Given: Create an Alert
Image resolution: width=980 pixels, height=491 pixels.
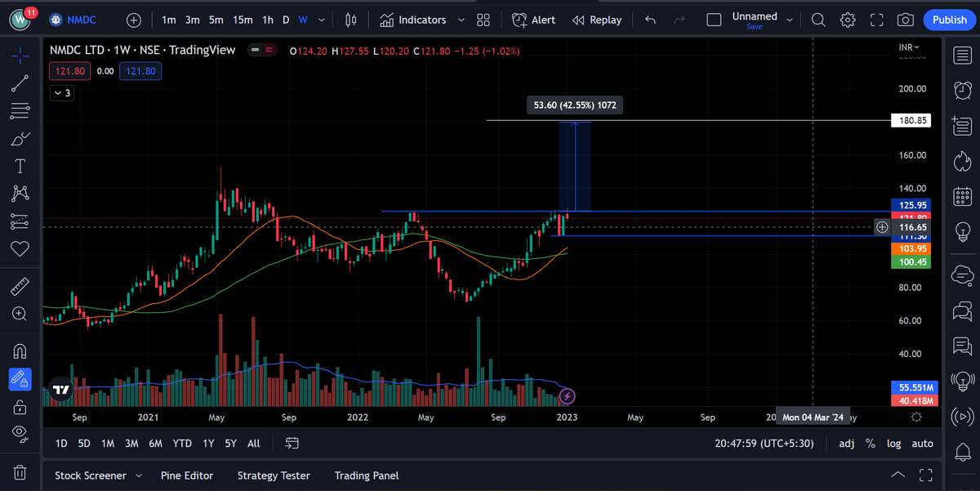Looking at the screenshot, I should [x=533, y=20].
